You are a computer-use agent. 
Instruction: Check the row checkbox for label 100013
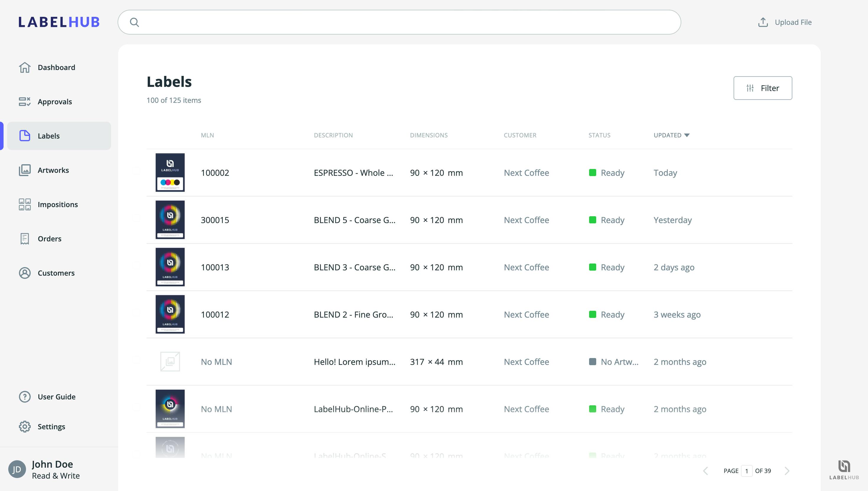pos(136,265)
